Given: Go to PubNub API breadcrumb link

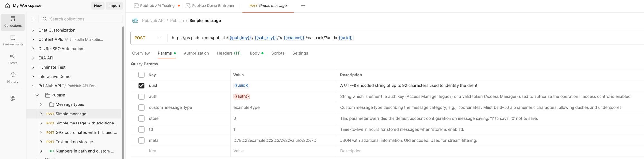Looking at the screenshot, I should click(153, 20).
